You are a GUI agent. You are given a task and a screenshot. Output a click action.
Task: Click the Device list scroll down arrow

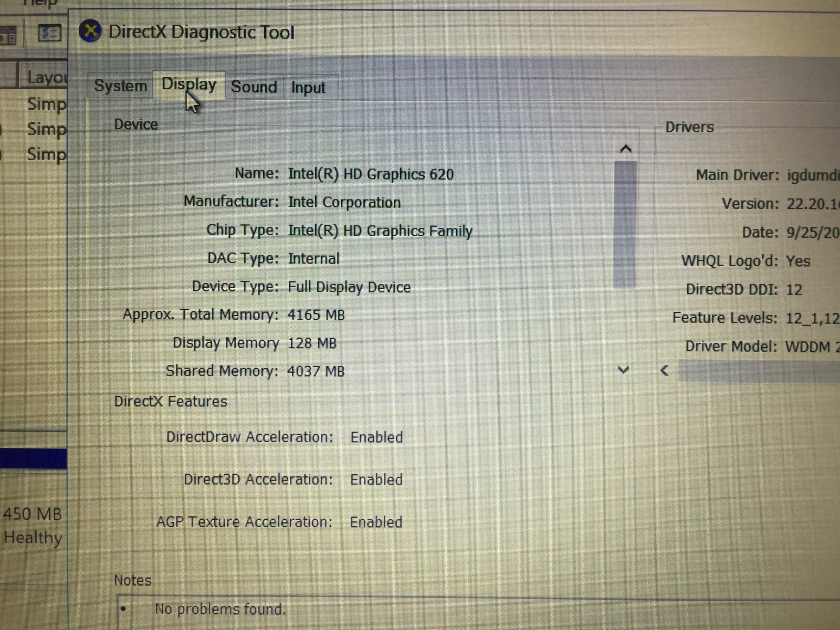coord(623,370)
